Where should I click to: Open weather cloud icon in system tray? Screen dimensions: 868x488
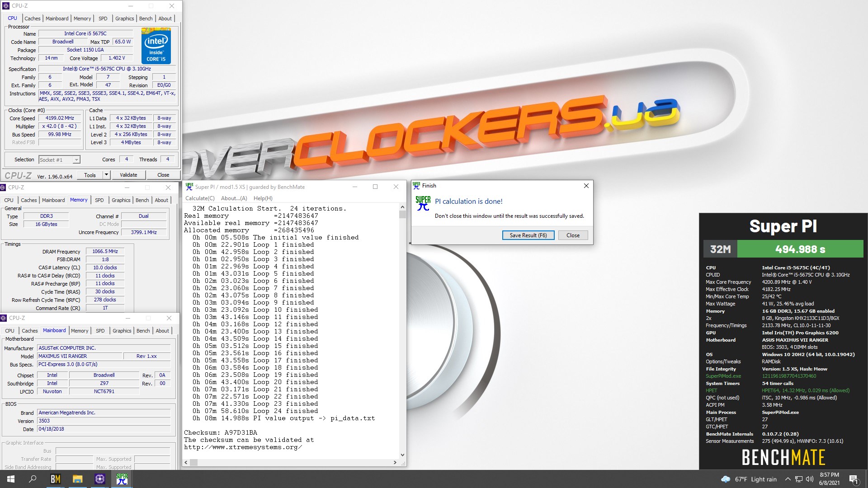click(x=726, y=479)
